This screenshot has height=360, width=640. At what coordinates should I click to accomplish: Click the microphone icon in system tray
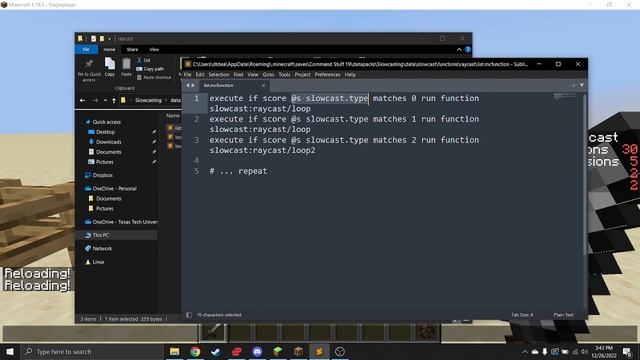544,351
